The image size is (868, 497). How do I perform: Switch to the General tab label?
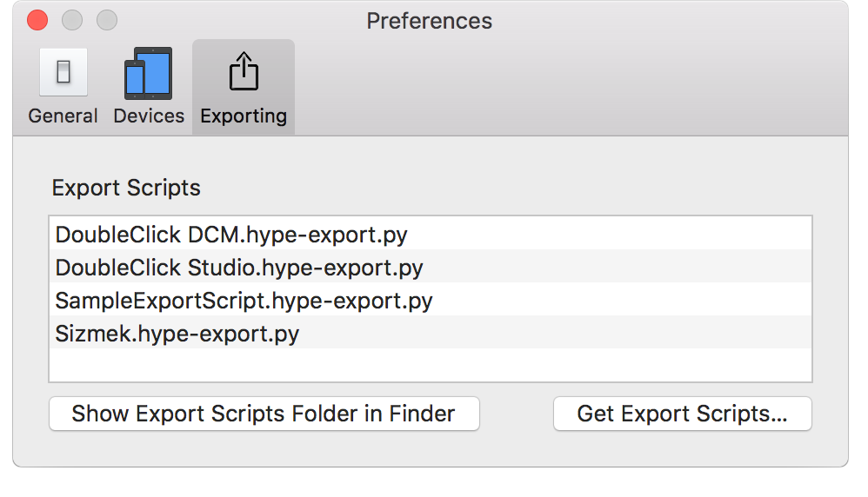tap(63, 116)
